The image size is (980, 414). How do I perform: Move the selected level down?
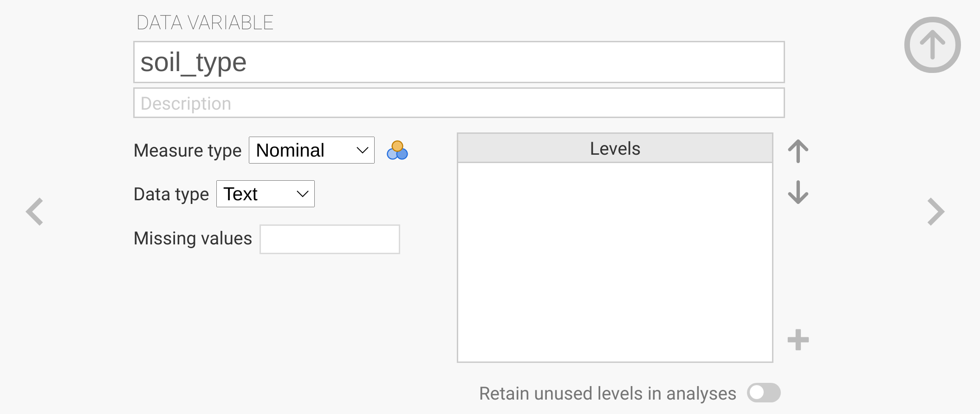tap(798, 192)
